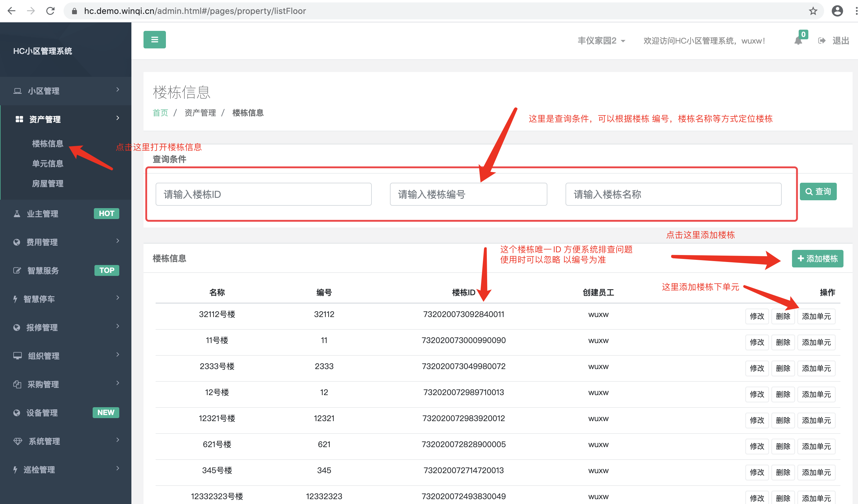
Task: Bookmark page with the star icon
Action: (813, 11)
